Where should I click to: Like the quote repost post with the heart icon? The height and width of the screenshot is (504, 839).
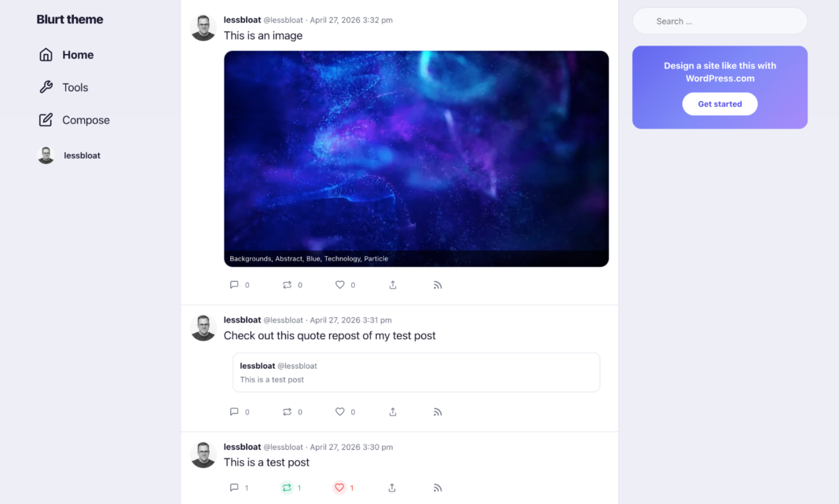(340, 411)
